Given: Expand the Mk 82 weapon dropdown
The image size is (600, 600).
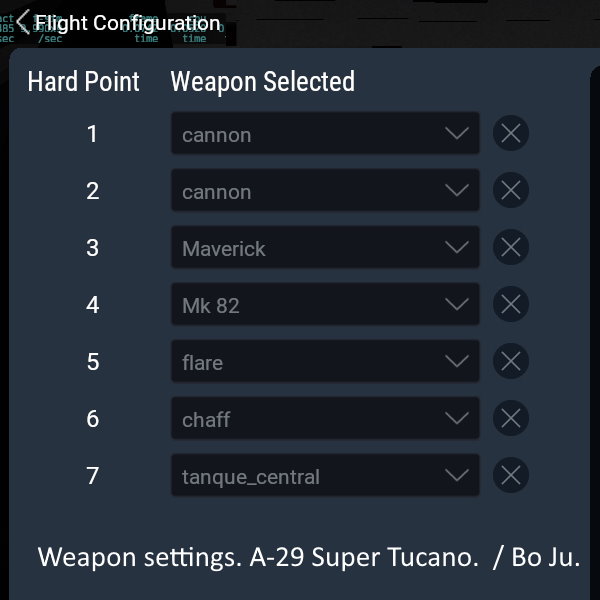Looking at the screenshot, I should pos(324,305).
